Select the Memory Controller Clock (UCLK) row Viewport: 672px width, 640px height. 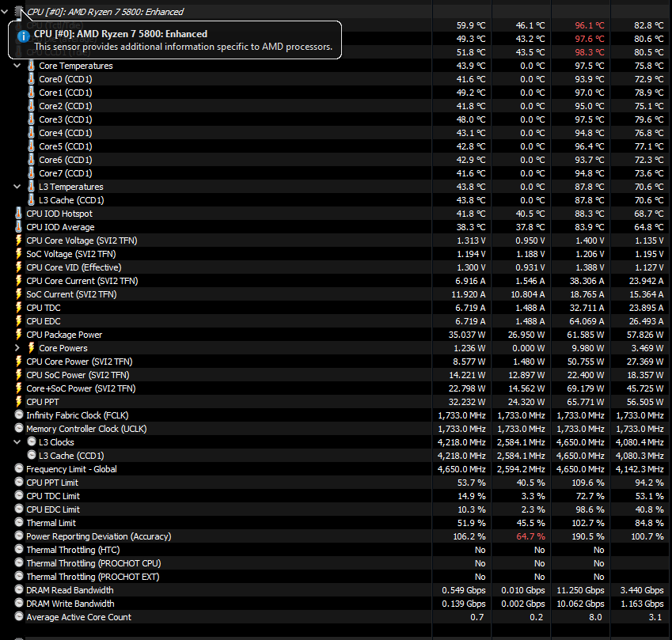336,429
